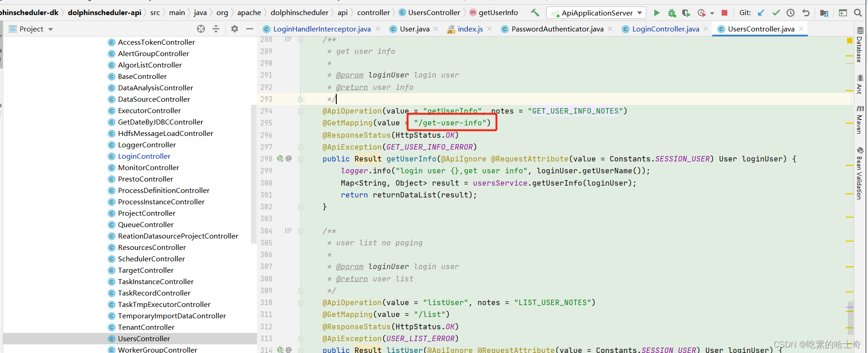Click the @ gutter icon on line 298
The width and height of the screenshot is (868, 353).
pyautogui.click(x=289, y=159)
